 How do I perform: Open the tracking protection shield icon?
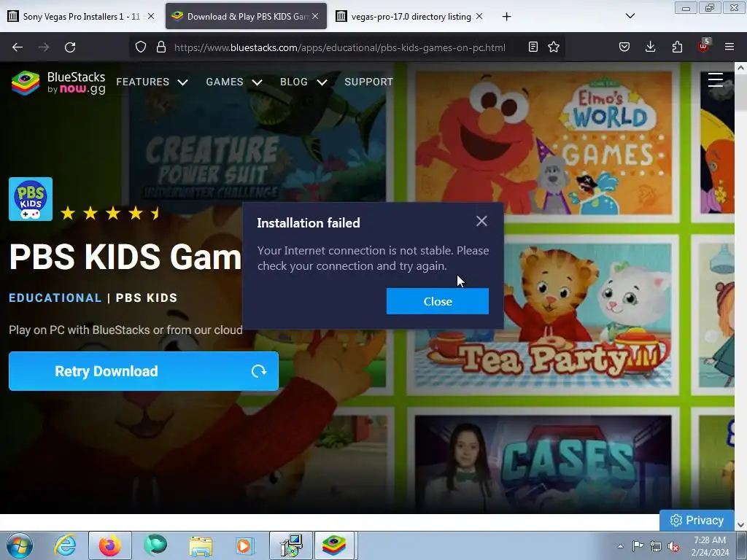[141, 47]
